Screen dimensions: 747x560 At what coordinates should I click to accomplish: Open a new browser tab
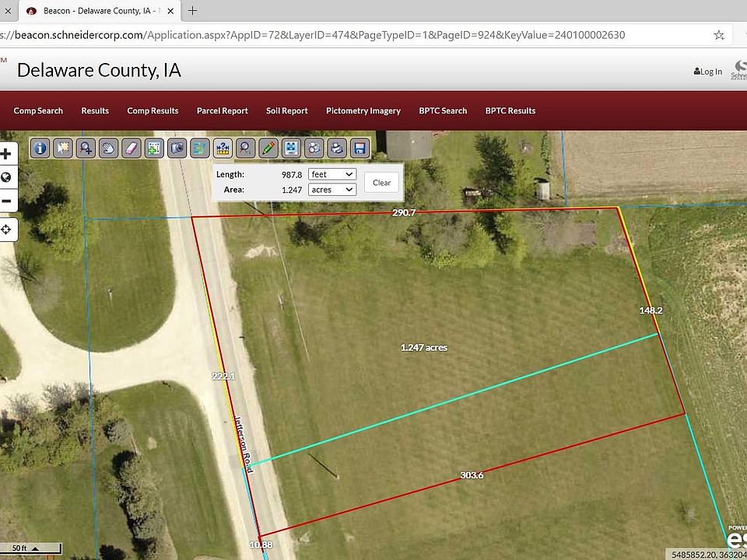[x=192, y=10]
